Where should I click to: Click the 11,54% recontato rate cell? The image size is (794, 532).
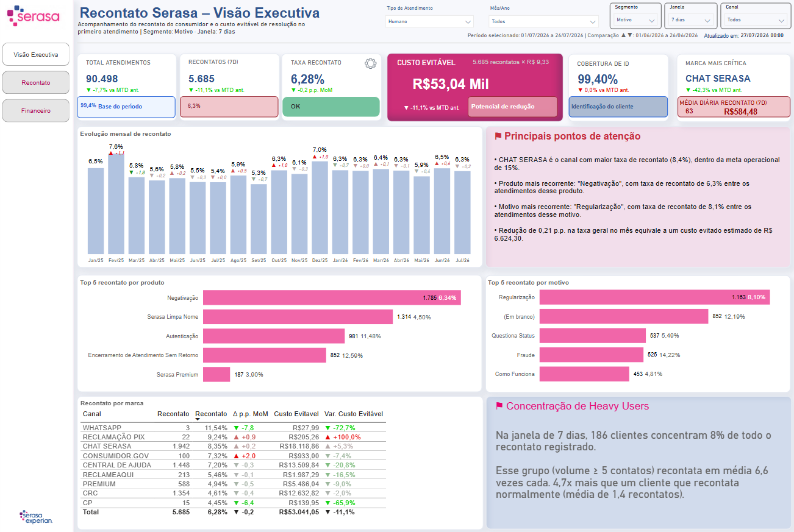[216, 428]
